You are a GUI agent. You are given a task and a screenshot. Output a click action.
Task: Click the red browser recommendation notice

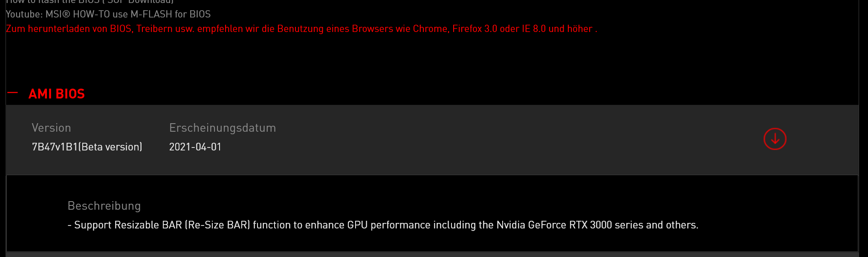coord(301,29)
